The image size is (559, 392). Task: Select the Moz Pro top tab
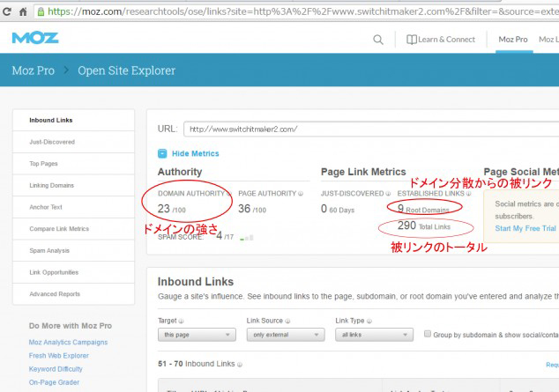tap(513, 40)
